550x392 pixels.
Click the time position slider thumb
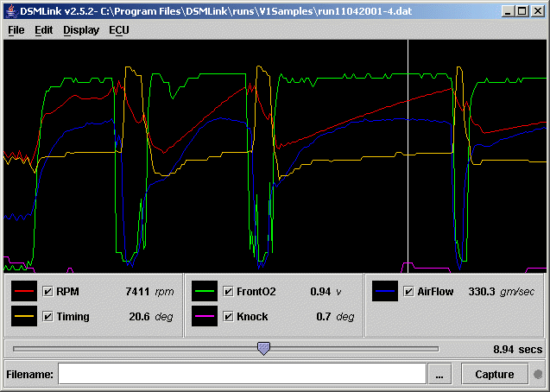click(263, 348)
